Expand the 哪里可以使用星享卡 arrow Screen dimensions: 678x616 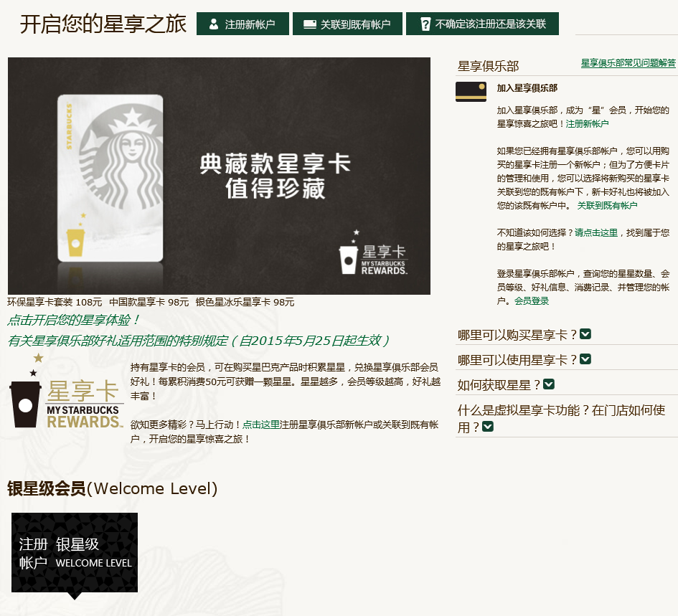pos(585,359)
